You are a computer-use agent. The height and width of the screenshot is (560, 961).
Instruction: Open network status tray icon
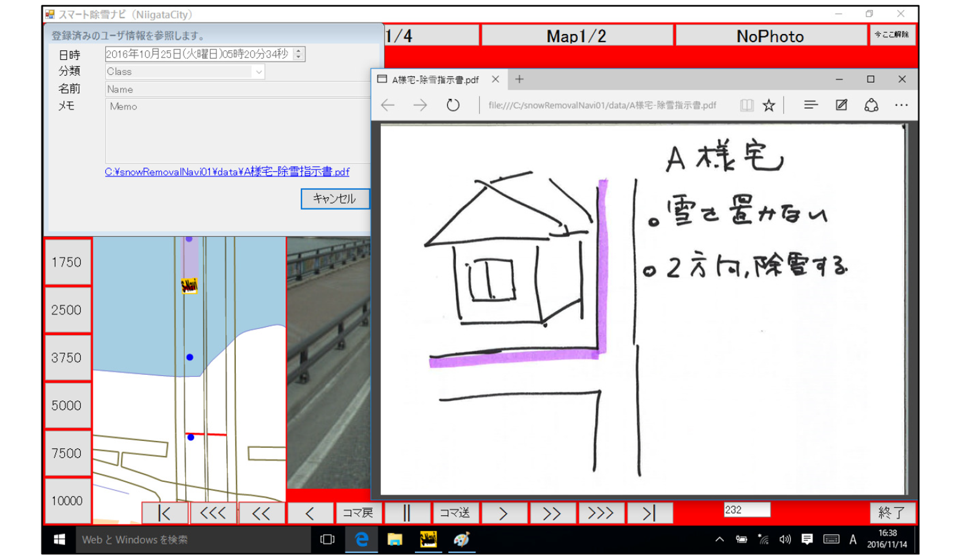coord(763,539)
